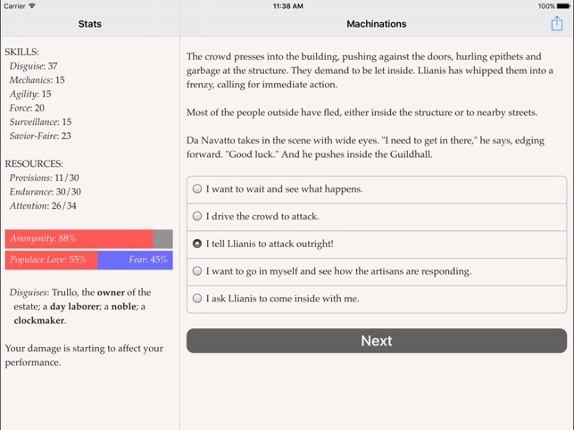
Task: Click the Disguise: 37 skill
Action: pyautogui.click(x=33, y=66)
